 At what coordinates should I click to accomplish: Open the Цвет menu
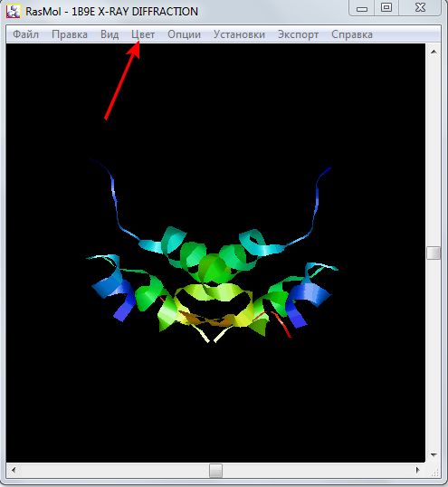point(143,34)
